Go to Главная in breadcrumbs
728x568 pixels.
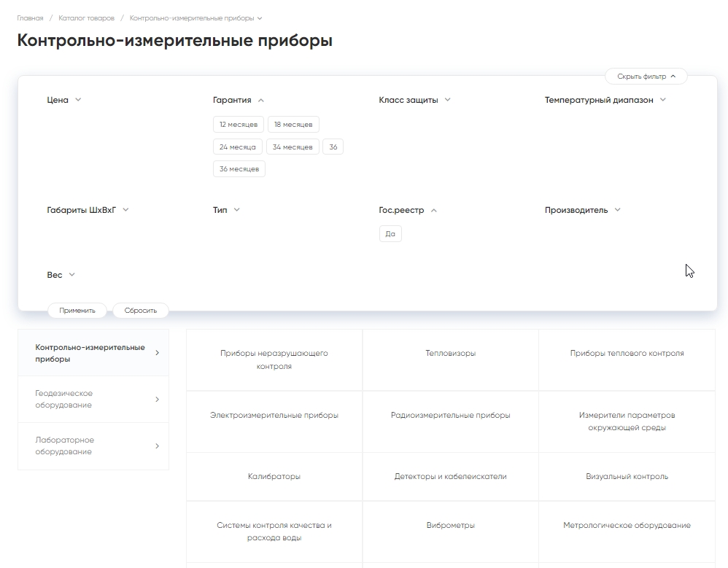[30, 18]
